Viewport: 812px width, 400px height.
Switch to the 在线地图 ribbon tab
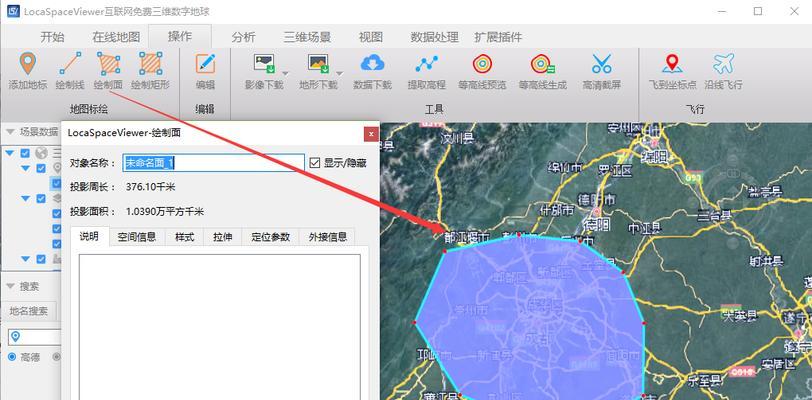pyautogui.click(x=116, y=37)
